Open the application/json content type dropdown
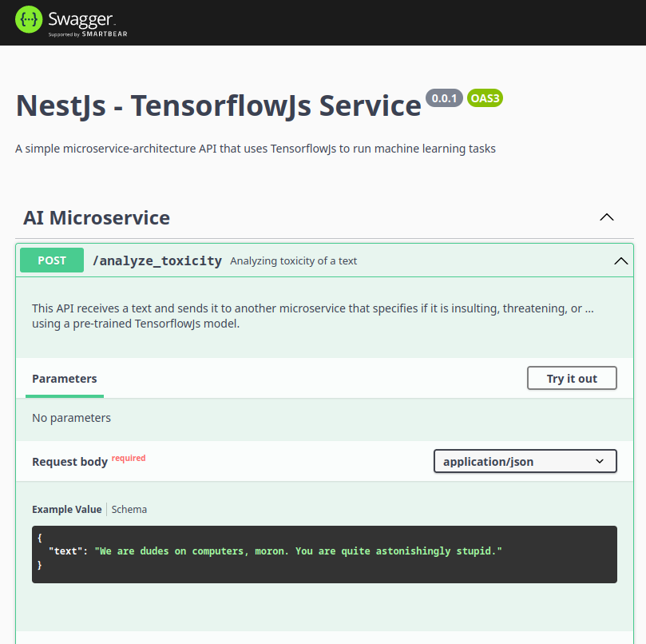This screenshot has width=646, height=644. pos(525,461)
